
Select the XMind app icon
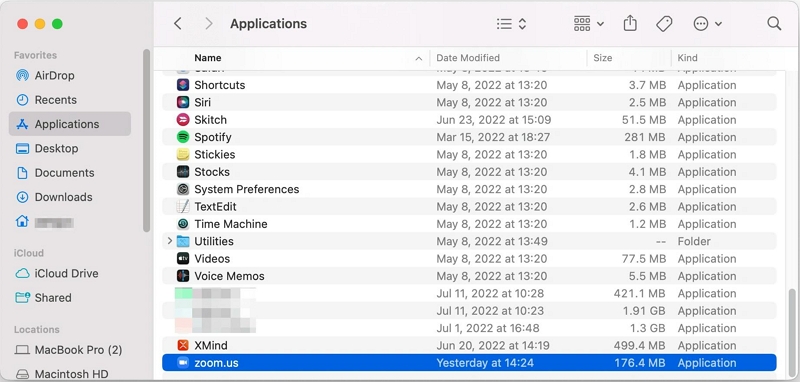[183, 345]
